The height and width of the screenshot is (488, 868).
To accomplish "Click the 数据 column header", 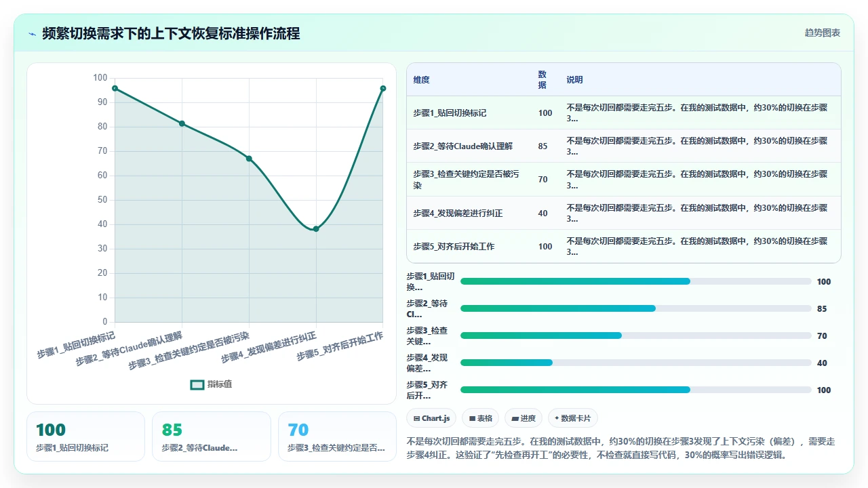I will (x=542, y=79).
